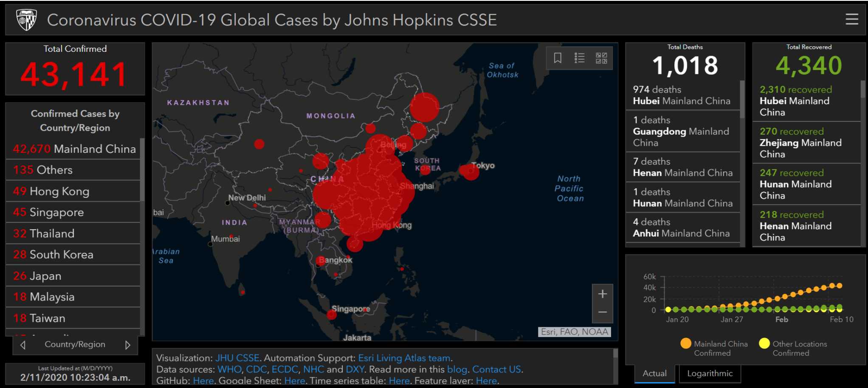The width and height of the screenshot is (868, 388).
Task: Select Mainland China in country list
Action: 74,149
